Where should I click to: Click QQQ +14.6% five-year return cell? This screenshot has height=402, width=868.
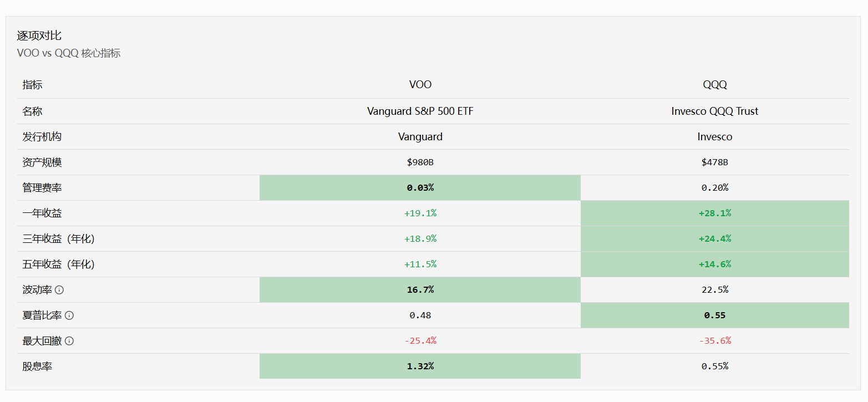click(715, 264)
